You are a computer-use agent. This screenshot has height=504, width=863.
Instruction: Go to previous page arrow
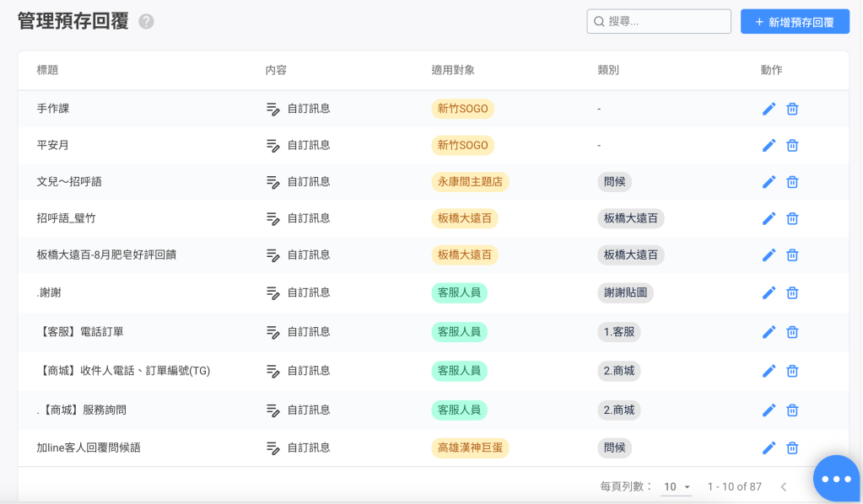[783, 487]
